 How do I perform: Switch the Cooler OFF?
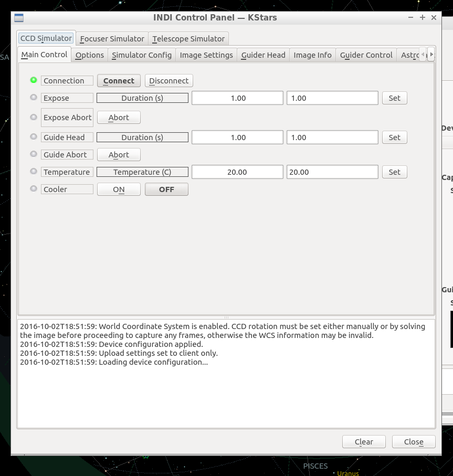pyautogui.click(x=166, y=189)
